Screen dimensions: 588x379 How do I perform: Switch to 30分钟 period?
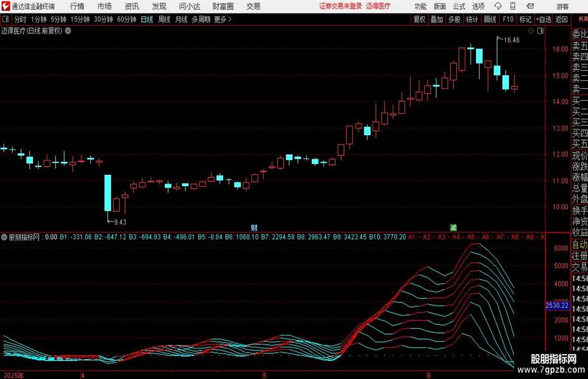click(103, 19)
